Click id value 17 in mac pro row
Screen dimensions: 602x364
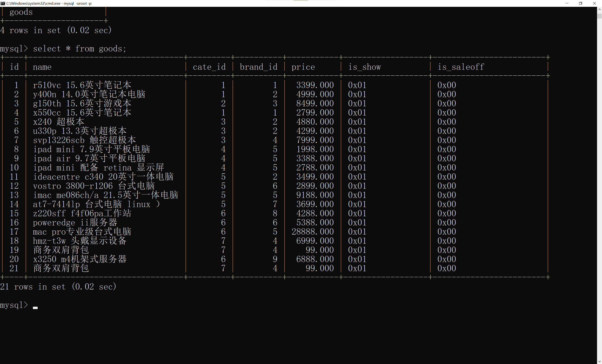pyautogui.click(x=14, y=232)
